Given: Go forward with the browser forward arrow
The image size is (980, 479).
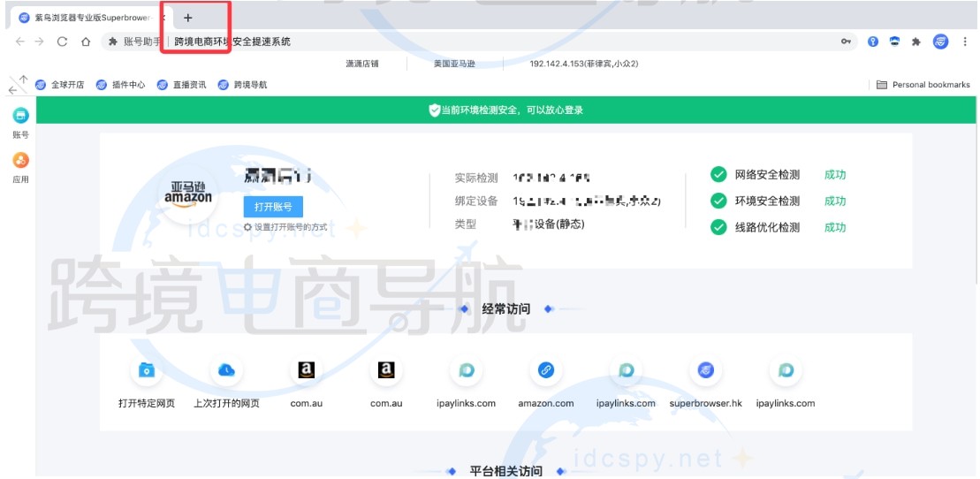Looking at the screenshot, I should (x=40, y=42).
